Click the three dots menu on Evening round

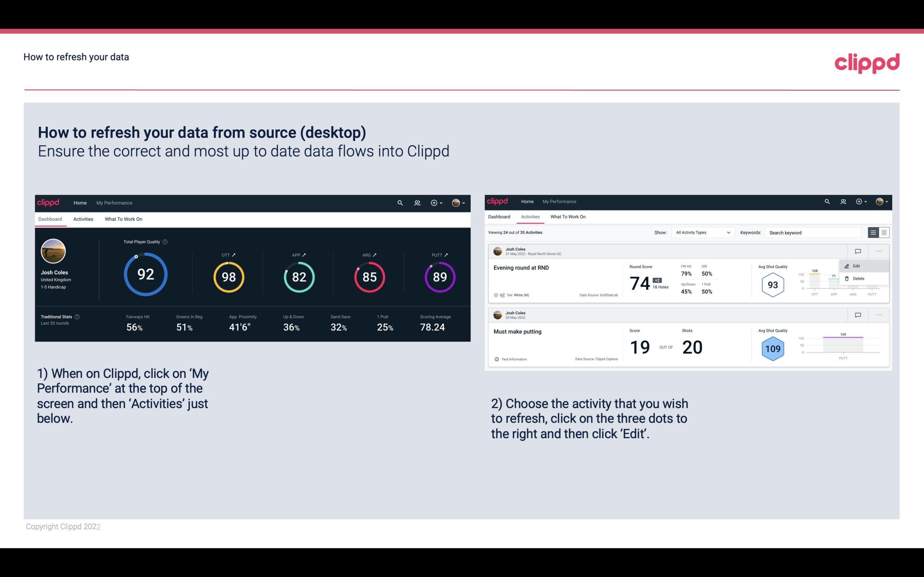point(878,250)
